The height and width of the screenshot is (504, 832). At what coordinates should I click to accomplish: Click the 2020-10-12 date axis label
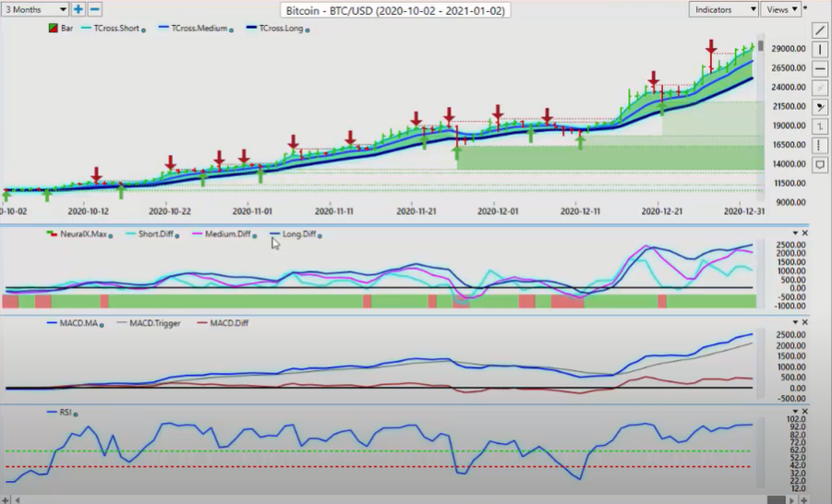[x=88, y=211]
